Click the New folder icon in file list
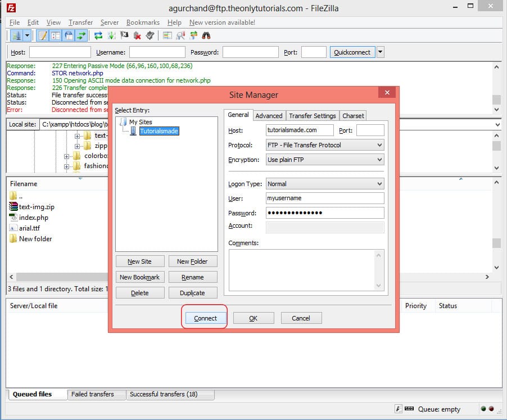The width and height of the screenshot is (507, 420). coord(13,238)
